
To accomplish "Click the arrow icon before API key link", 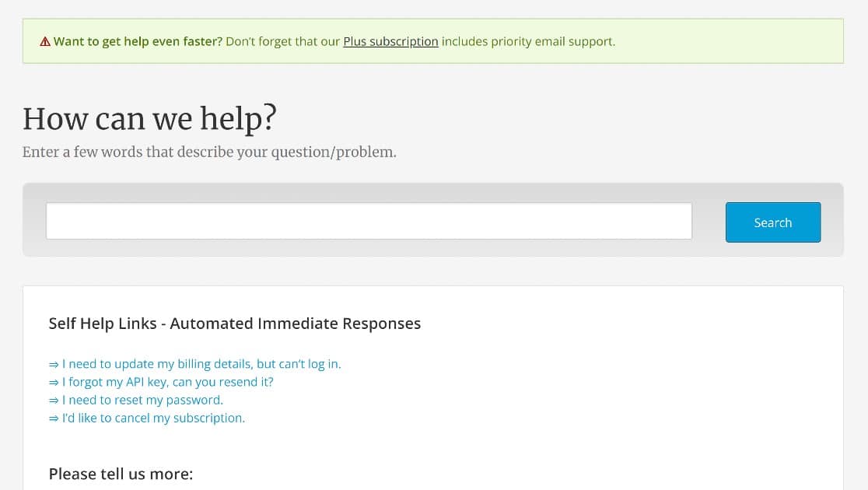I will click(54, 383).
